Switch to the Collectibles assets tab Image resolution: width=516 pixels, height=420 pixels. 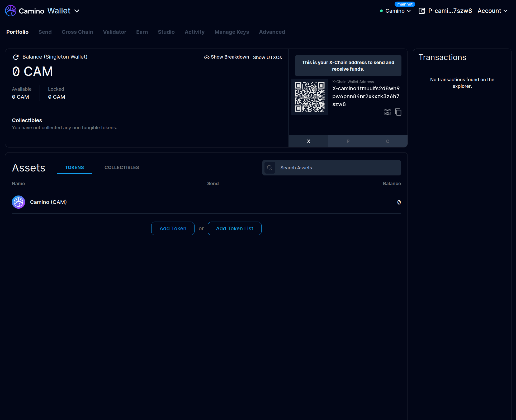(x=122, y=168)
